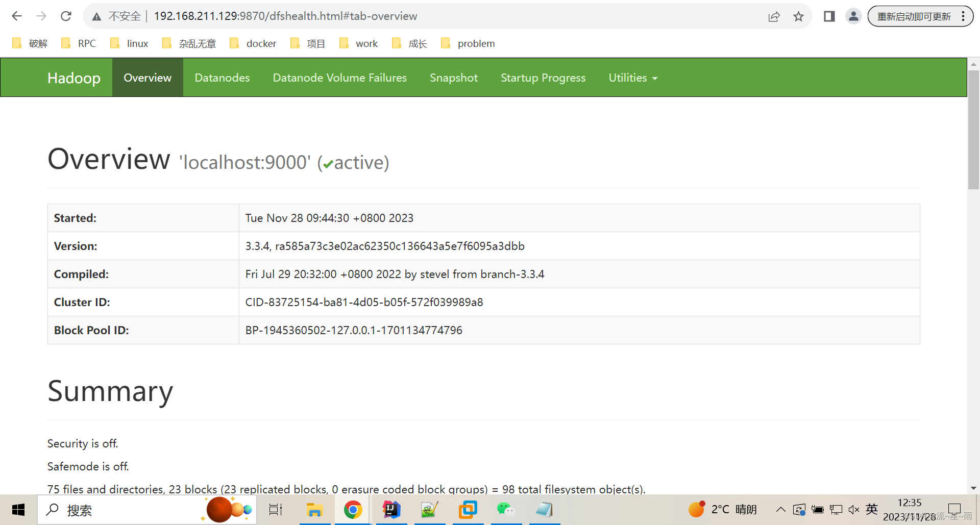Open the notepad app taskbar icon
Image resolution: width=980 pixels, height=525 pixels.
pyautogui.click(x=545, y=510)
